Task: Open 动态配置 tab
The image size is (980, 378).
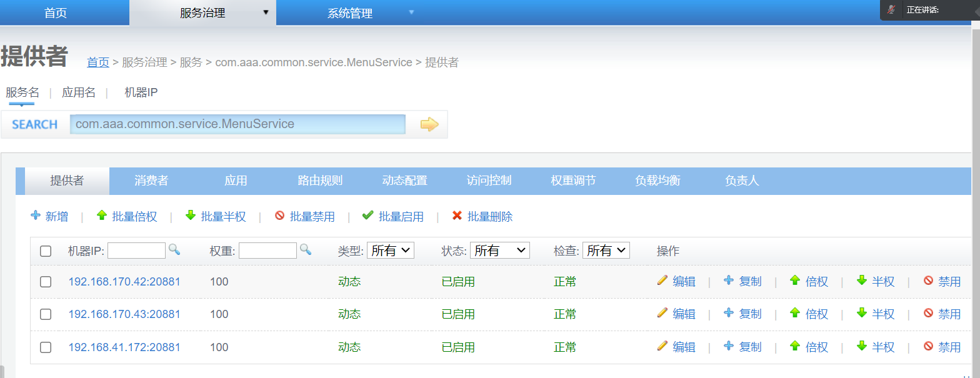Action: [x=404, y=181]
